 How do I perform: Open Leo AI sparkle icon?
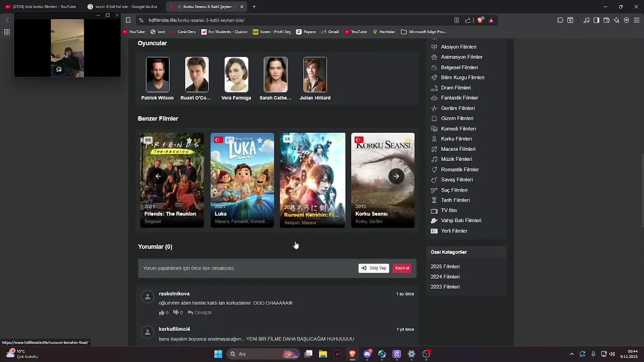(616, 20)
